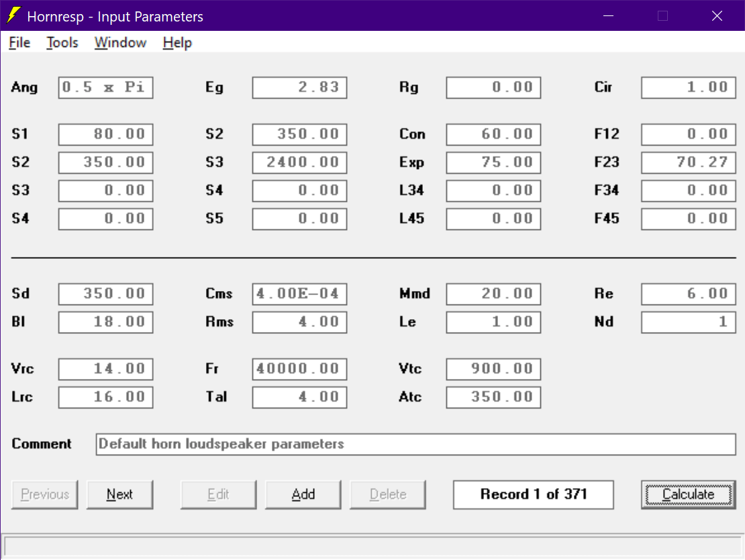Viewport: 745px width, 560px height.
Task: Click the S1 field showing 80.00
Action: (x=105, y=134)
